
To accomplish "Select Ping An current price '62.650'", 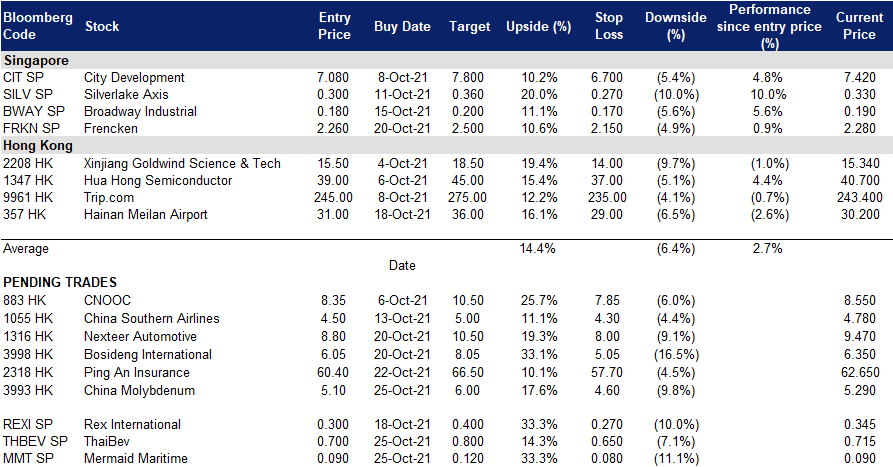I will coord(860,372).
